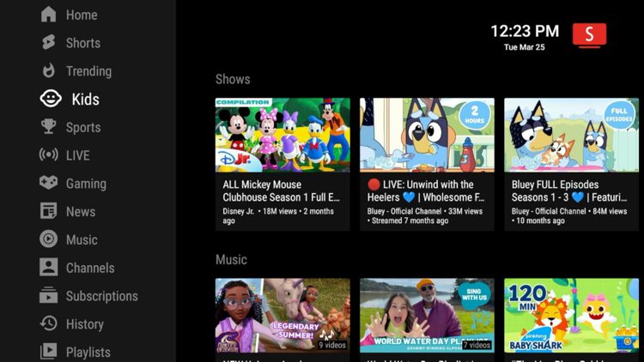Select the World Water Day playlist thumbnail
Screen dimensions: 644x362
[x=427, y=315]
